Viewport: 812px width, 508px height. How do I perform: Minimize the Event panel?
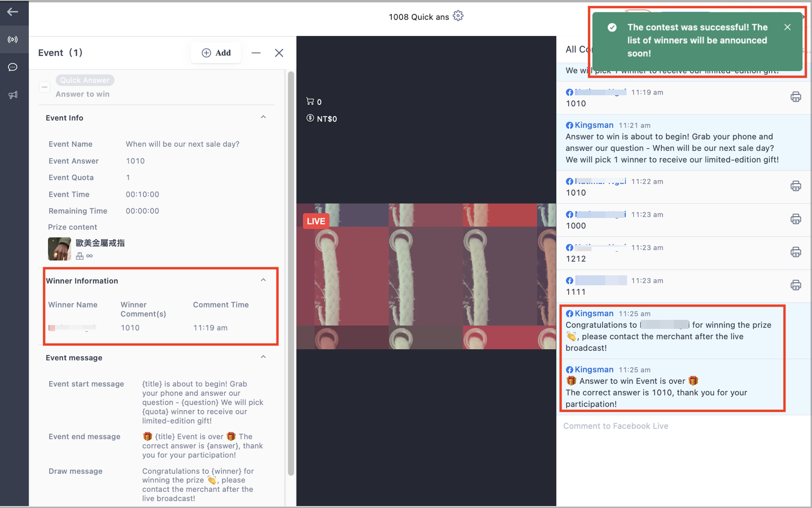256,53
